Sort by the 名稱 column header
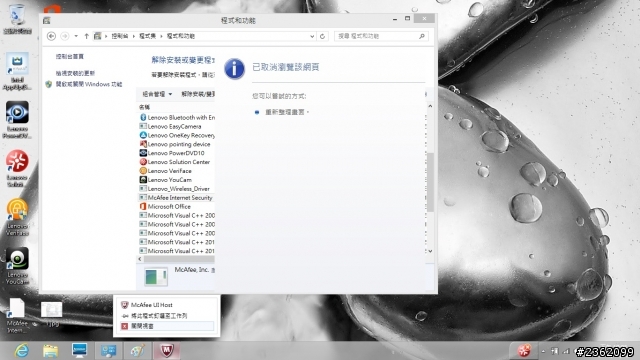This screenshot has width=640, height=360. click(144, 107)
